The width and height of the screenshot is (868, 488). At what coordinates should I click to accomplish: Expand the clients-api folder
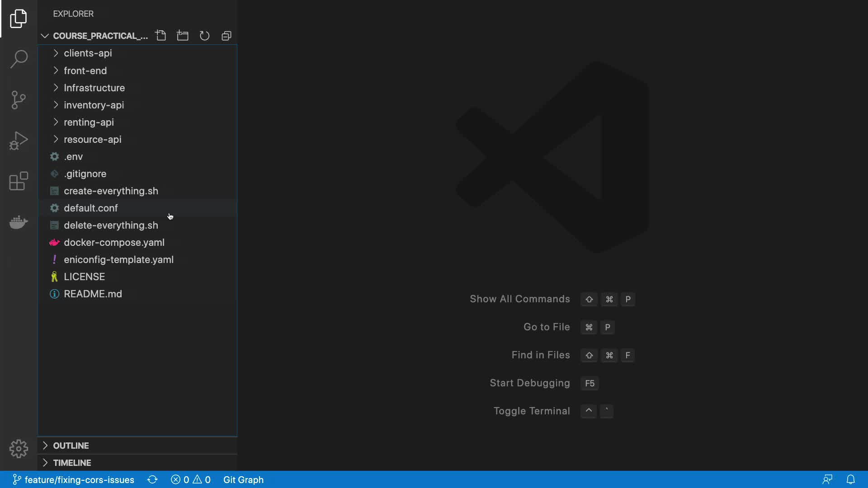coord(88,53)
